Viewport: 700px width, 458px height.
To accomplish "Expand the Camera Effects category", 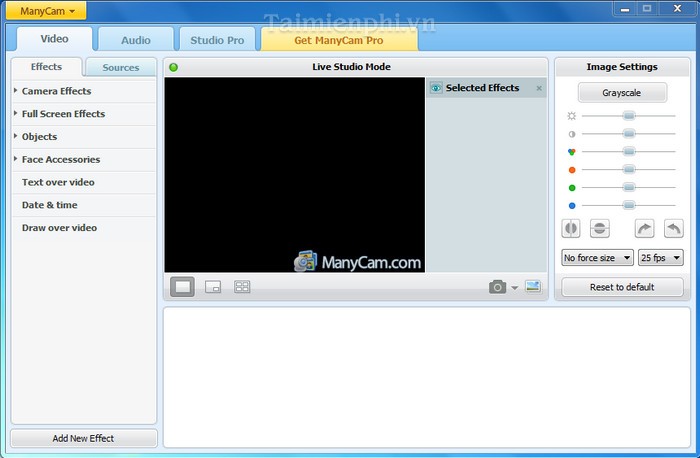I will tap(56, 91).
